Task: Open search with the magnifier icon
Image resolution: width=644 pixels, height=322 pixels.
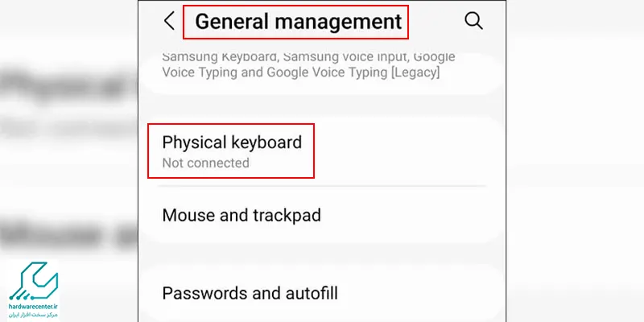Action: point(473,21)
